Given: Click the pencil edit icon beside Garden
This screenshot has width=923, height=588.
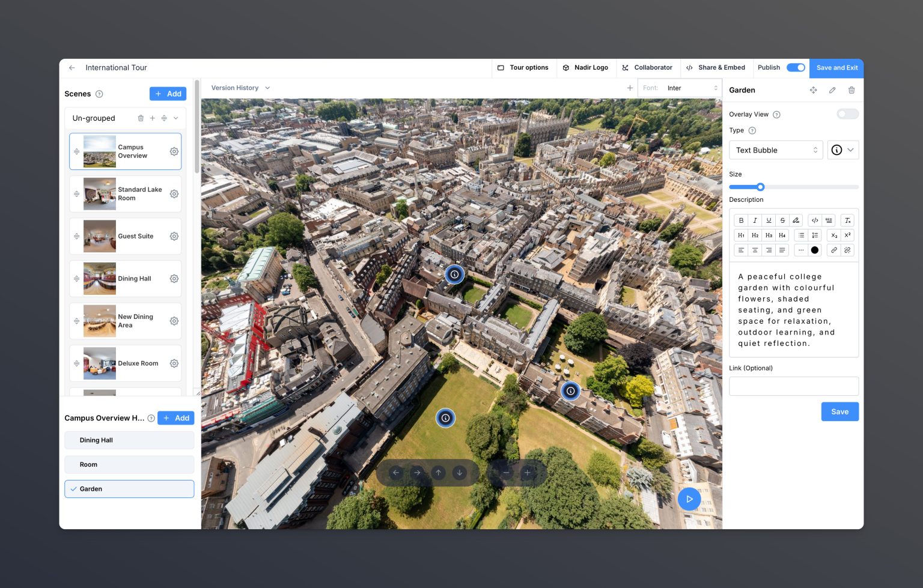Looking at the screenshot, I should (832, 90).
